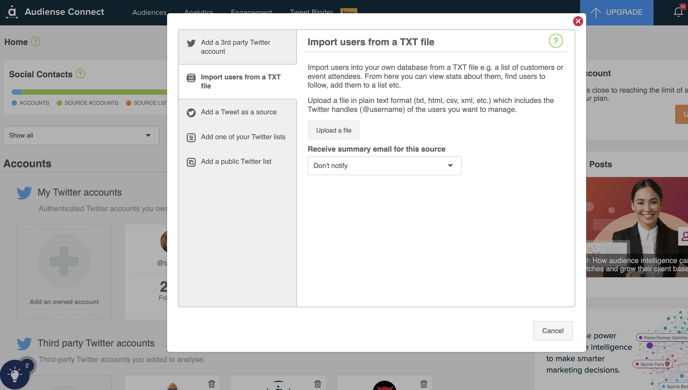Click the Cancel button
This screenshot has width=688, height=390.
click(552, 331)
